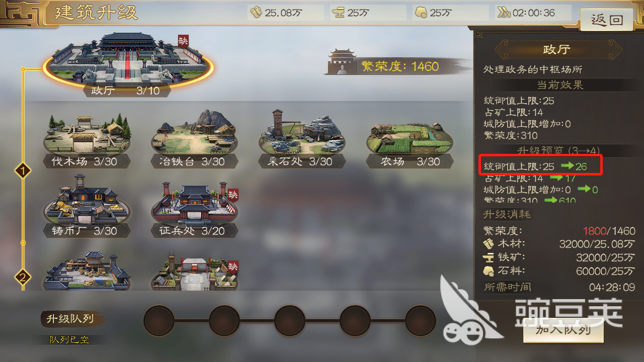The width and height of the screenshot is (644, 362).
Task: Select the 采石处 quarry building
Action: 302,140
